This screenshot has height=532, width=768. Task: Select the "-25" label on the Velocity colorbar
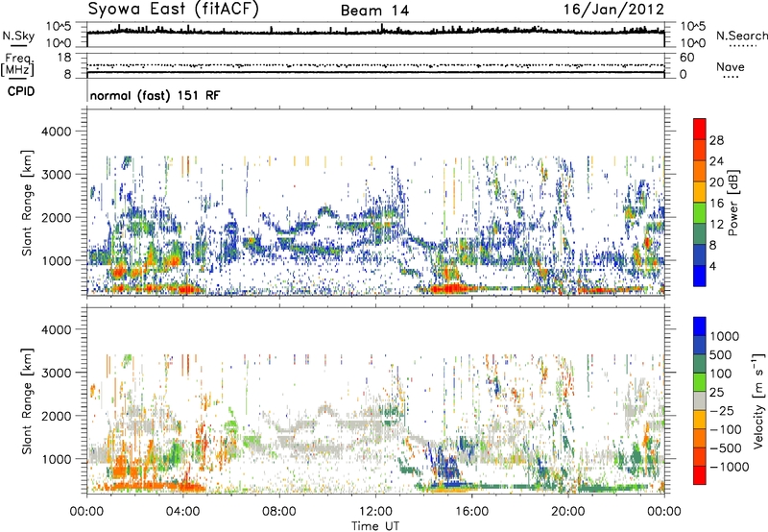(x=722, y=410)
